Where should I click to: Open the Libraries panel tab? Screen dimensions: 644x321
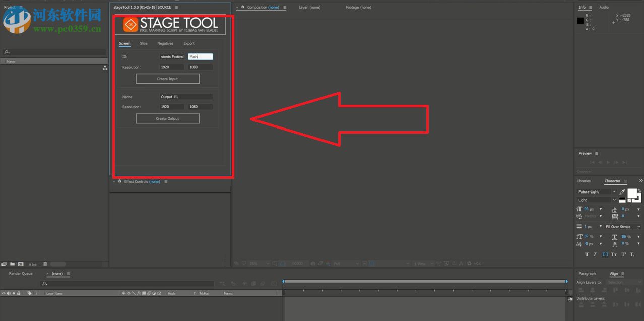(584, 181)
